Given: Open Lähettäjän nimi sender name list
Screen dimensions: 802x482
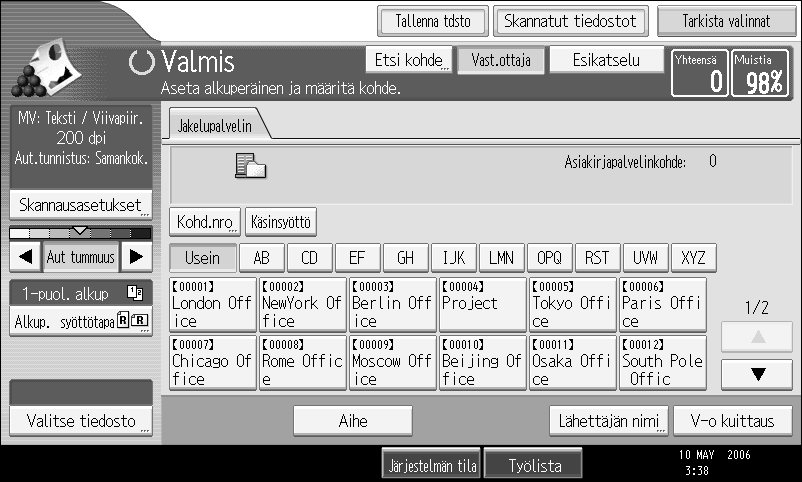Looking at the screenshot, I should tap(609, 421).
